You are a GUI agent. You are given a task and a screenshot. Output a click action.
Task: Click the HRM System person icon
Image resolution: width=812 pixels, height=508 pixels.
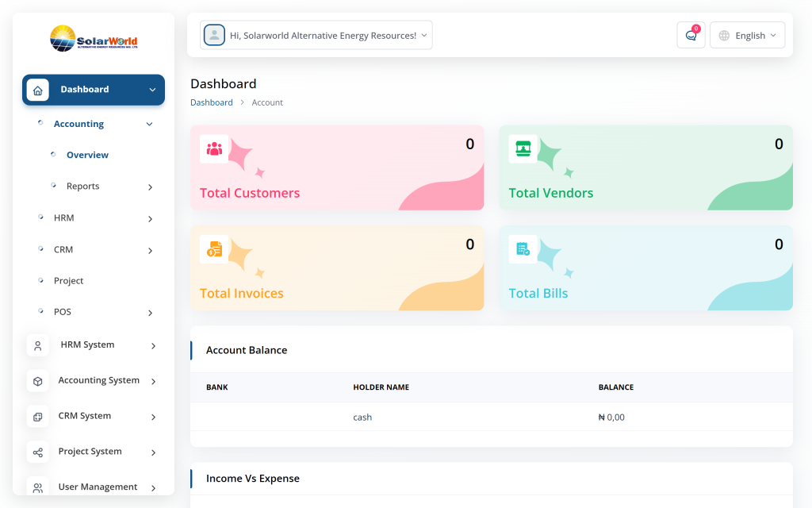click(x=38, y=345)
